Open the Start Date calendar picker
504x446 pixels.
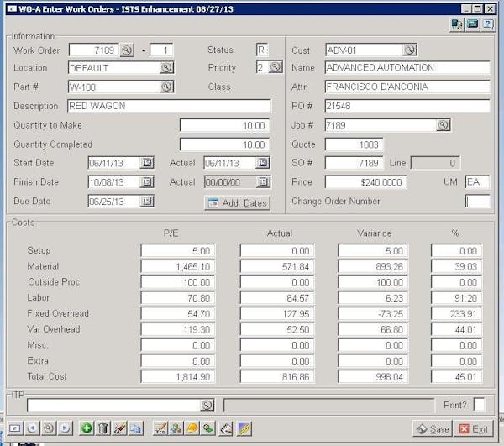147,163
